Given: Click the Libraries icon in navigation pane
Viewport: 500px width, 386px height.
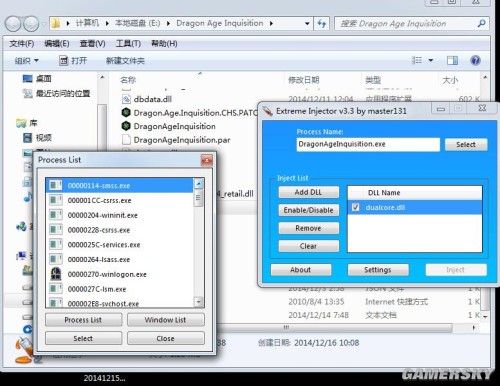Looking at the screenshot, I should click(x=21, y=123).
